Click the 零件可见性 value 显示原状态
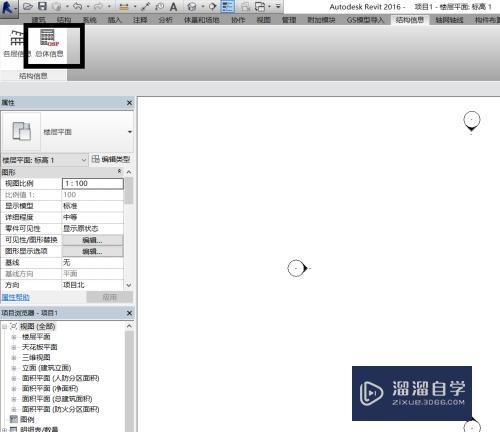This screenshot has height=432, width=500. 93,229
